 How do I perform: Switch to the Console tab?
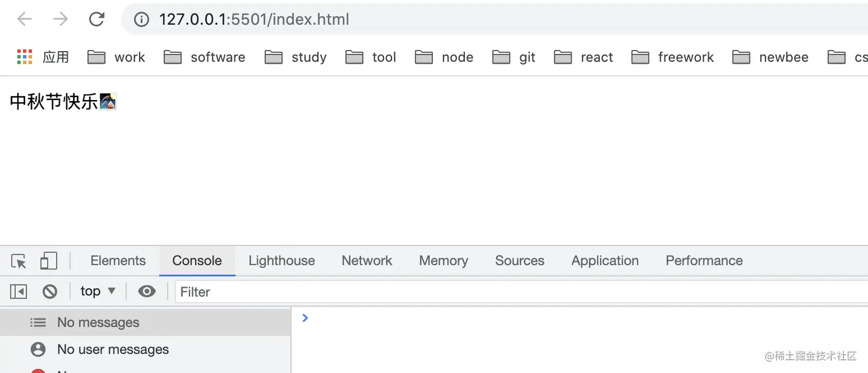[x=197, y=261]
